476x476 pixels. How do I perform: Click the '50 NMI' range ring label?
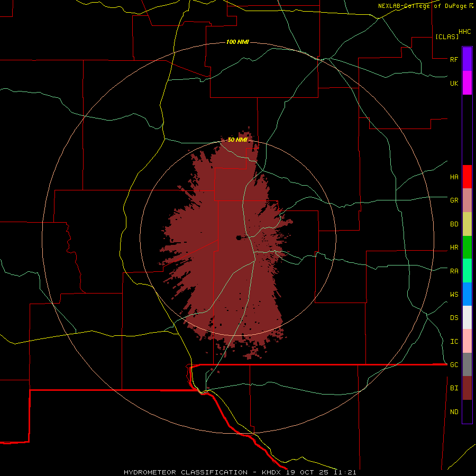point(237,140)
